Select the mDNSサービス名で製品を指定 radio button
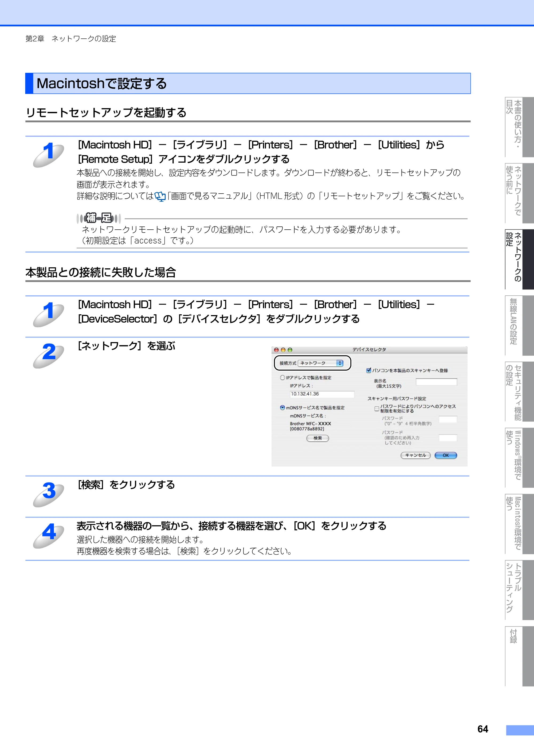 tap(282, 407)
